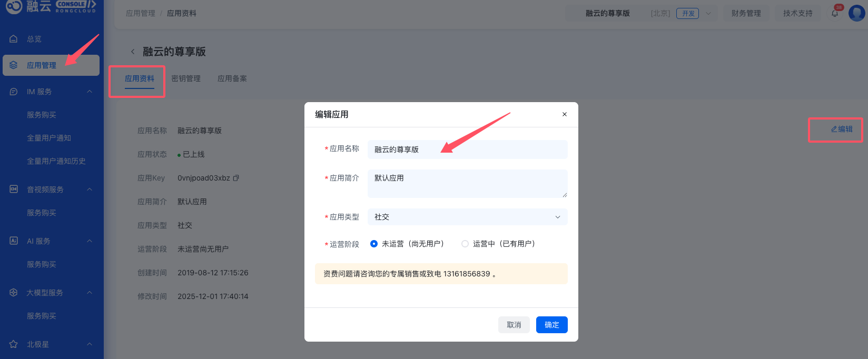The width and height of the screenshot is (868, 359).
Task: Click the modified time 2025-12-01 17:40:14
Action: click(213, 296)
